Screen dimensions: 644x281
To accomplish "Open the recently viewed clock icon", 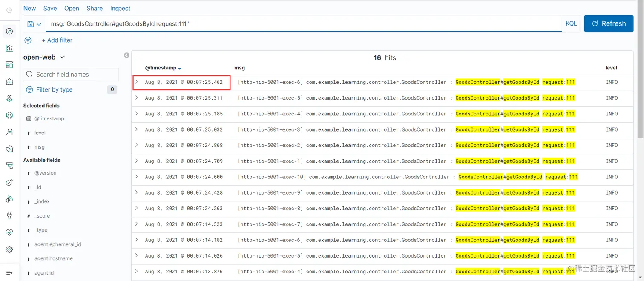I will (x=9, y=10).
